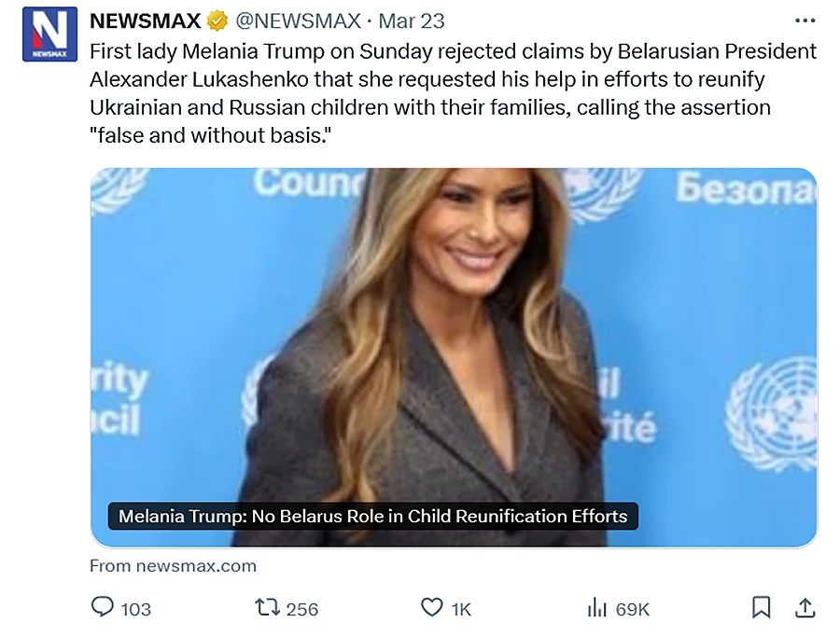Open the Melania Trump article image
This screenshot has height=637, width=840.
pos(454,336)
